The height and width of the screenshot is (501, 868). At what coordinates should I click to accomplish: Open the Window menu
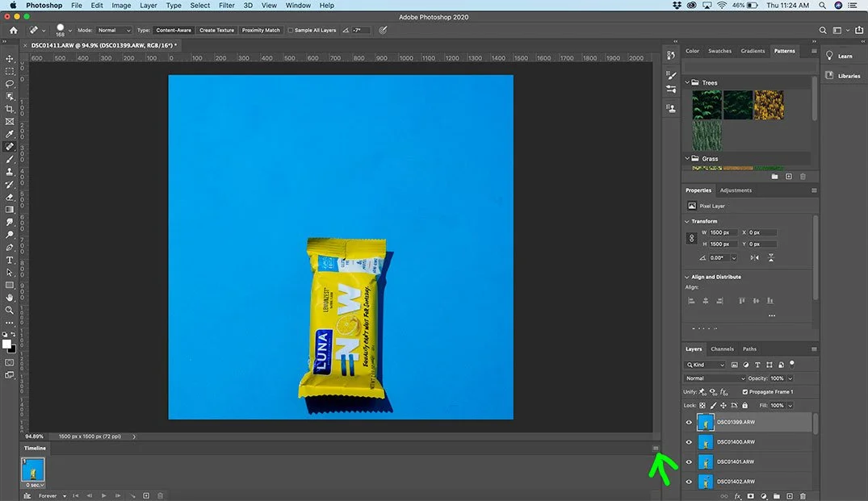tap(298, 6)
